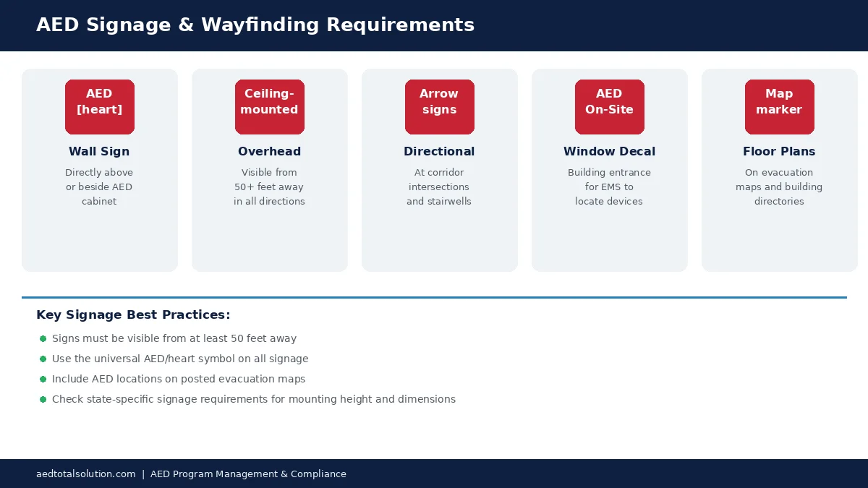The height and width of the screenshot is (488, 868).
Task: Select the AED heart wall sign icon
Action: tap(99, 107)
